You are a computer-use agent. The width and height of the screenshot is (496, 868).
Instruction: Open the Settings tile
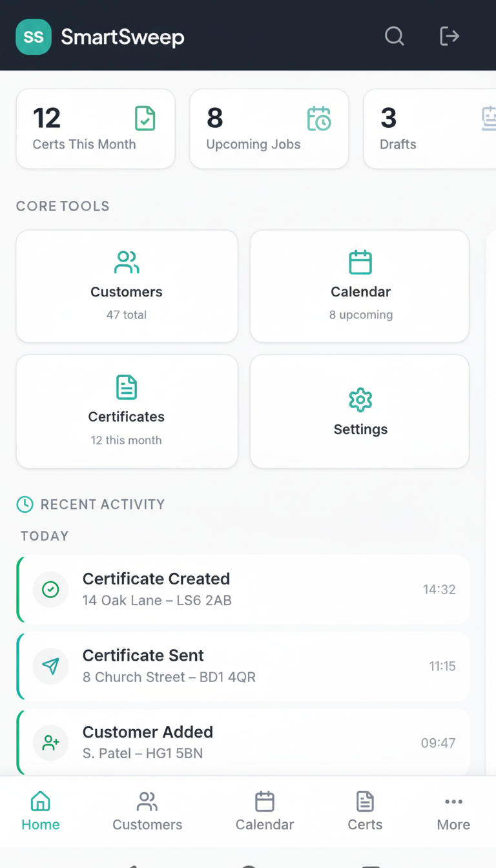click(x=360, y=411)
